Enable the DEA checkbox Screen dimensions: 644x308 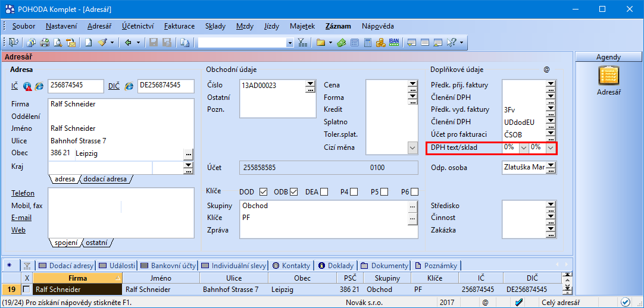point(324,191)
